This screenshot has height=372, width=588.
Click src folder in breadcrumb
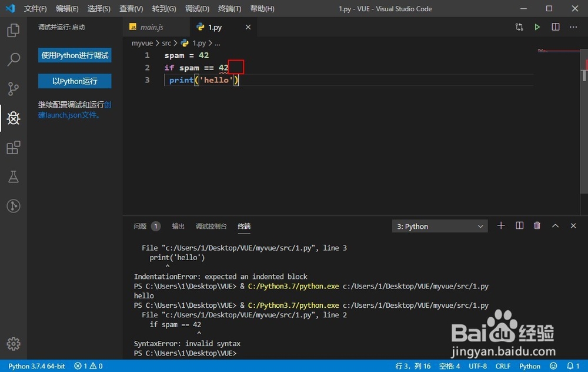click(166, 43)
